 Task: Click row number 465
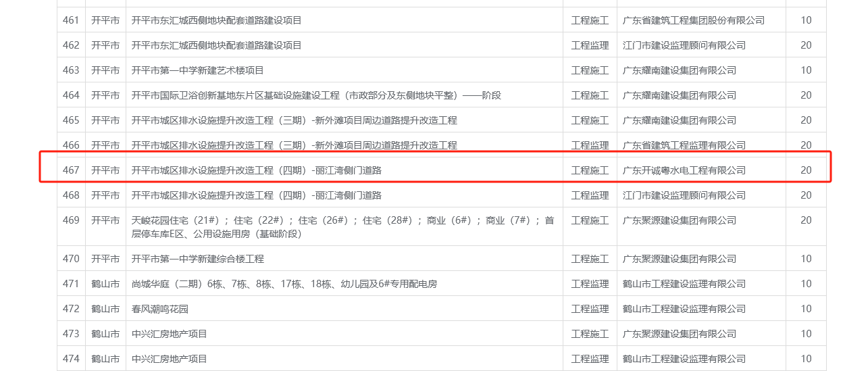(x=71, y=120)
